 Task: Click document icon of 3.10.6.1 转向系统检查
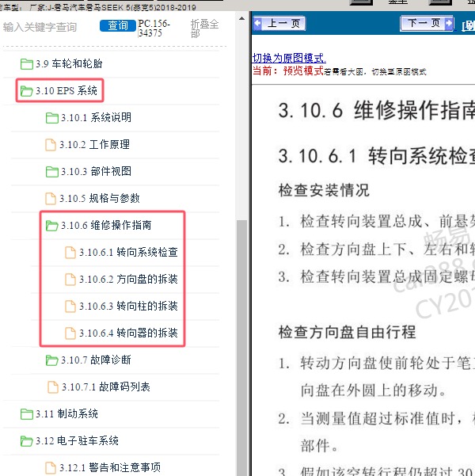click(70, 253)
